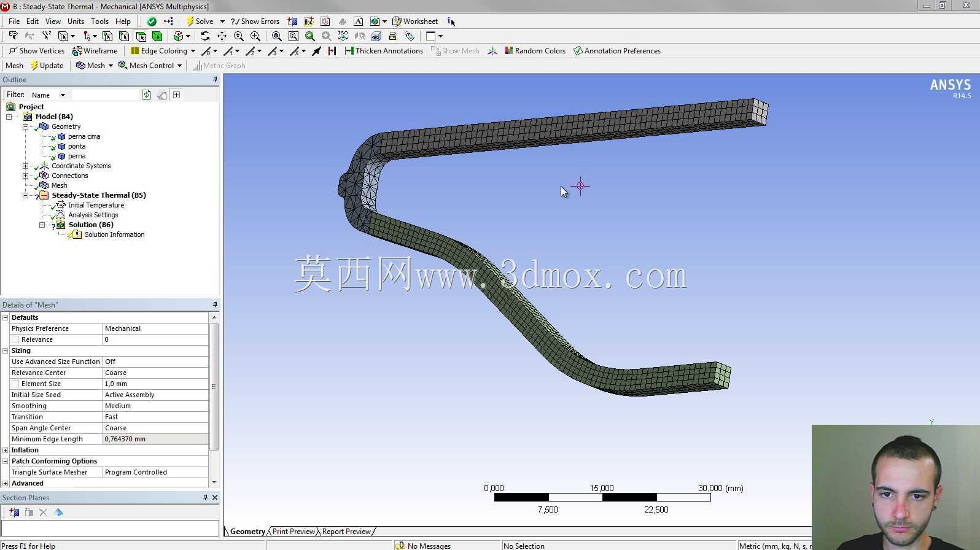The width and height of the screenshot is (980, 550).
Task: Expand the Connections node
Action: pyautogui.click(x=25, y=176)
